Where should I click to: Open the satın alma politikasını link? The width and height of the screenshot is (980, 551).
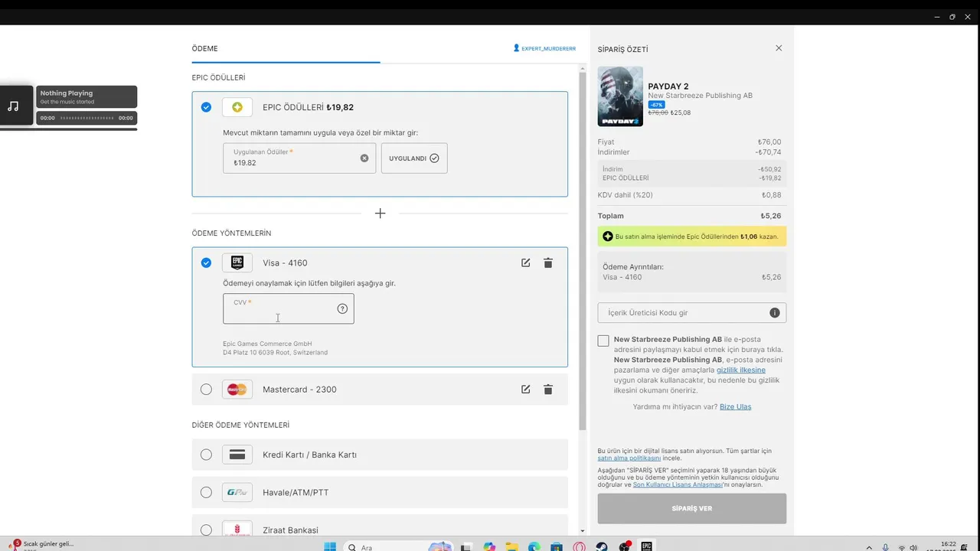(x=629, y=458)
